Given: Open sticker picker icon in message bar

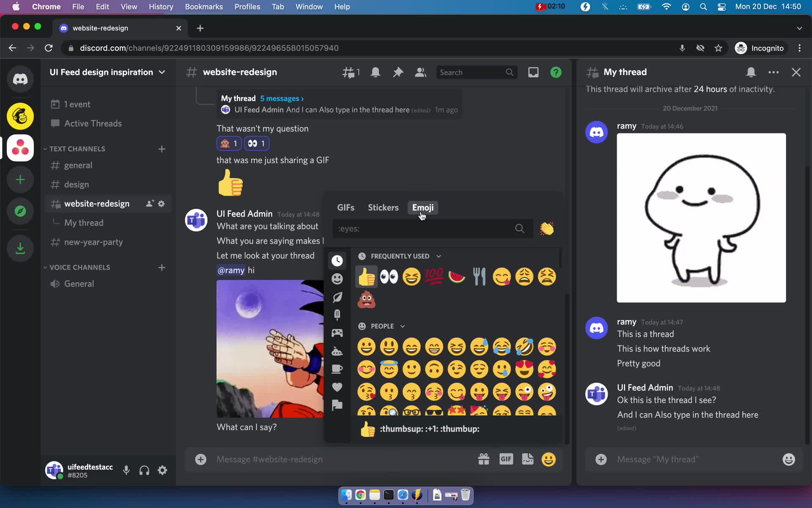Looking at the screenshot, I should pos(528,459).
